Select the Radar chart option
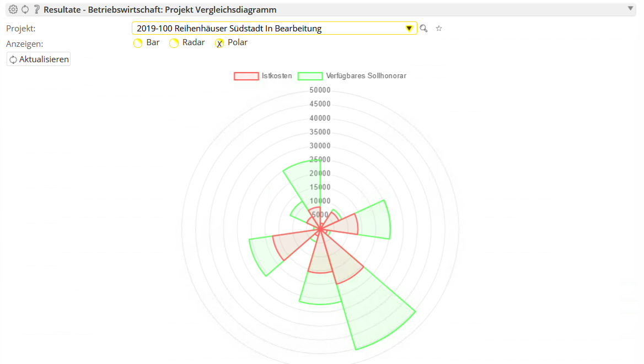Image resolution: width=644 pixels, height=364 pixels. pyautogui.click(x=174, y=42)
